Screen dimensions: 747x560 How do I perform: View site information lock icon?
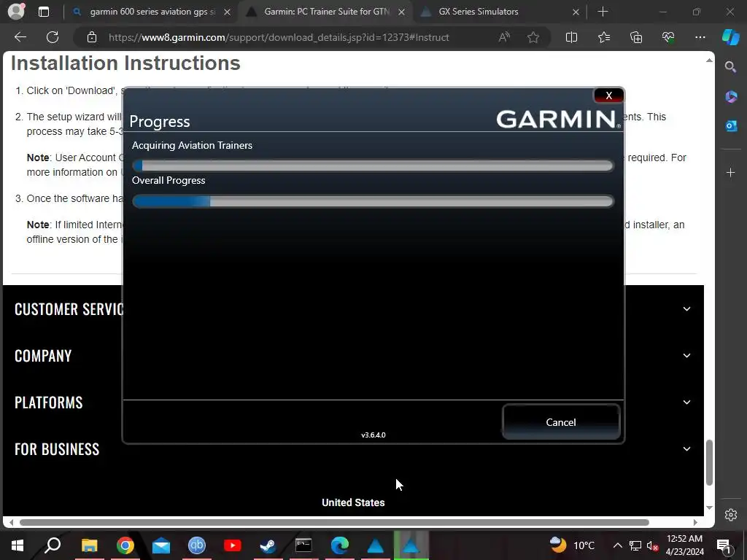(92, 37)
